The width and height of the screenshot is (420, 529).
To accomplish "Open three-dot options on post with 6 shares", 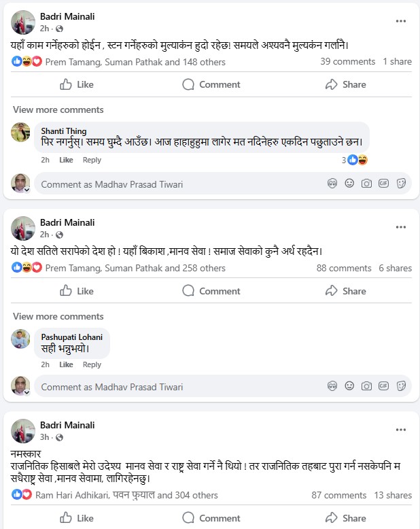I will [400, 227].
